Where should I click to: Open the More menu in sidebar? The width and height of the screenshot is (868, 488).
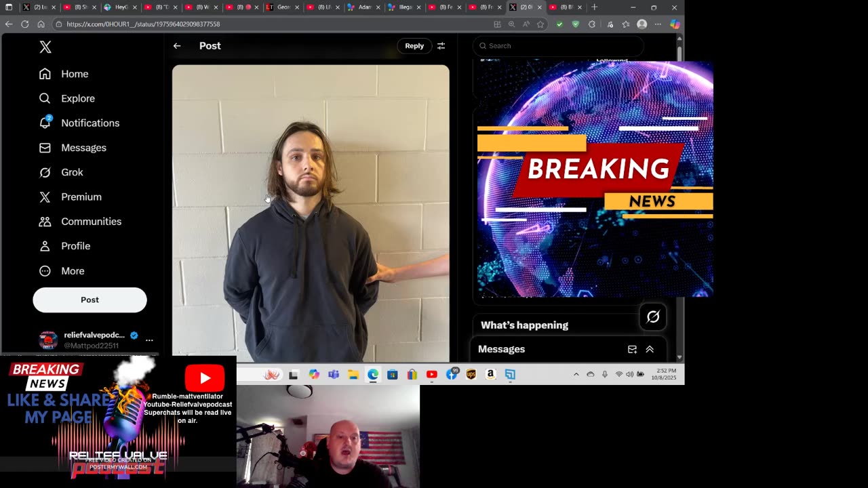tap(62, 271)
